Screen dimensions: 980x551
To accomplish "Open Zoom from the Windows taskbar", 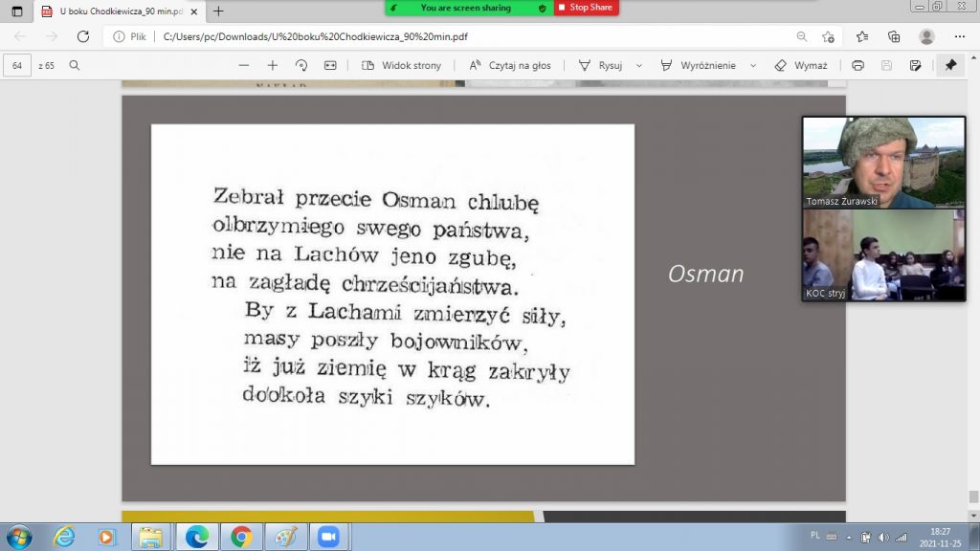I will tap(328, 536).
